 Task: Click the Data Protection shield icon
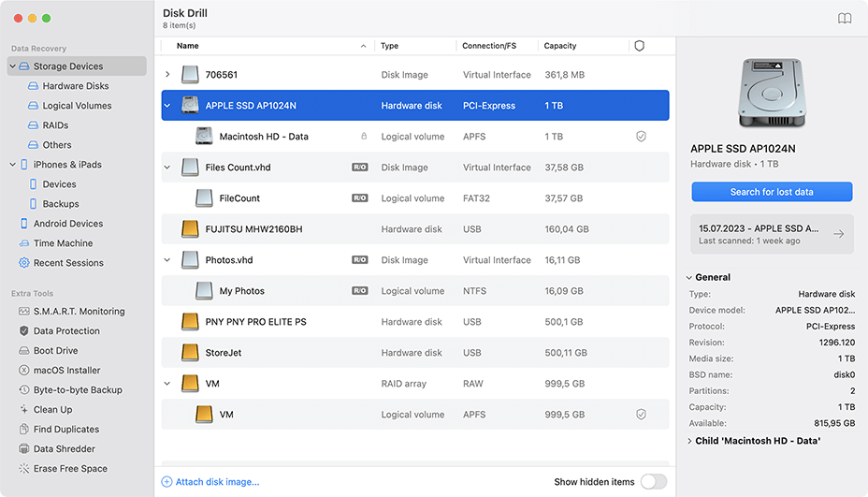(23, 330)
